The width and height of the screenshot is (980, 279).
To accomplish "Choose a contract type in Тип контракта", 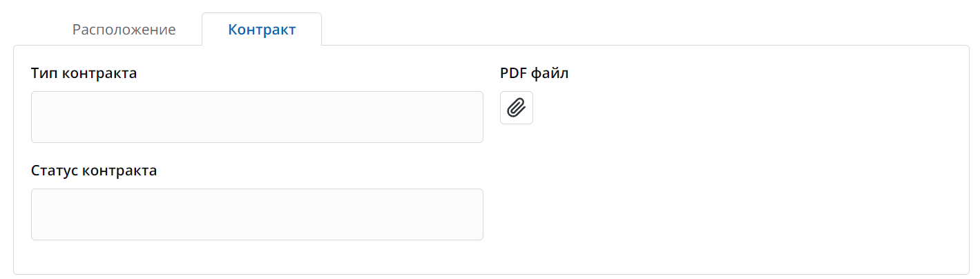I will tap(257, 117).
